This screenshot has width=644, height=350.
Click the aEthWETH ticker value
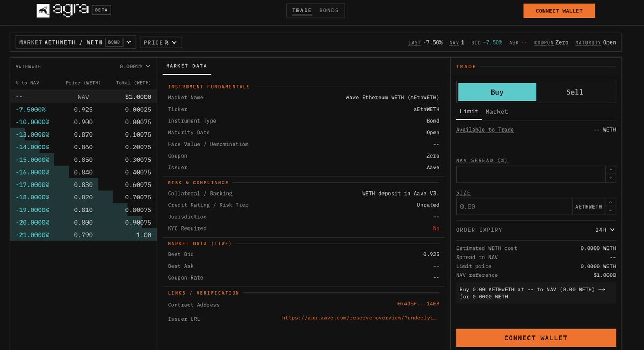[x=426, y=109]
